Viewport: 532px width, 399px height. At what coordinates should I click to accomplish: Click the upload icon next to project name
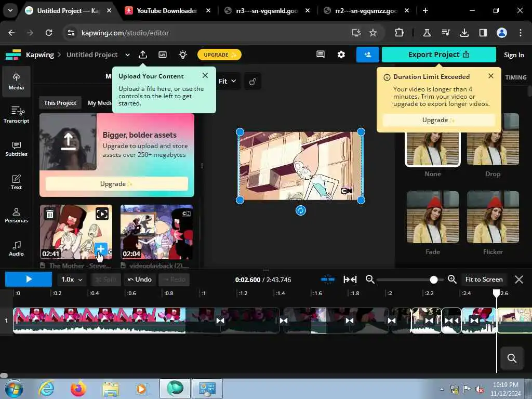point(143,55)
